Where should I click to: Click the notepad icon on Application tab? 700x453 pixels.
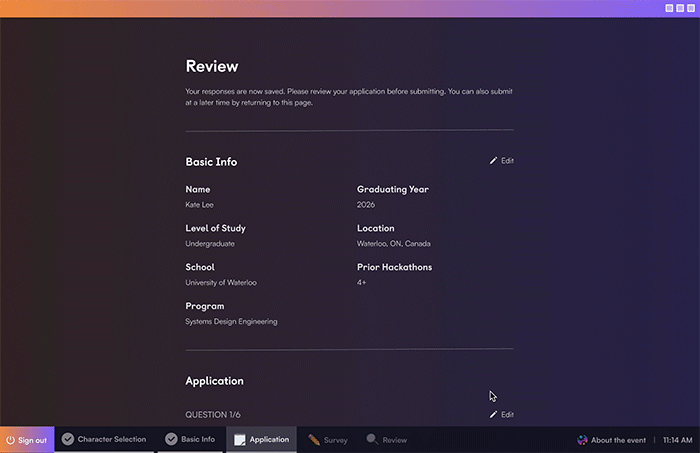click(240, 440)
